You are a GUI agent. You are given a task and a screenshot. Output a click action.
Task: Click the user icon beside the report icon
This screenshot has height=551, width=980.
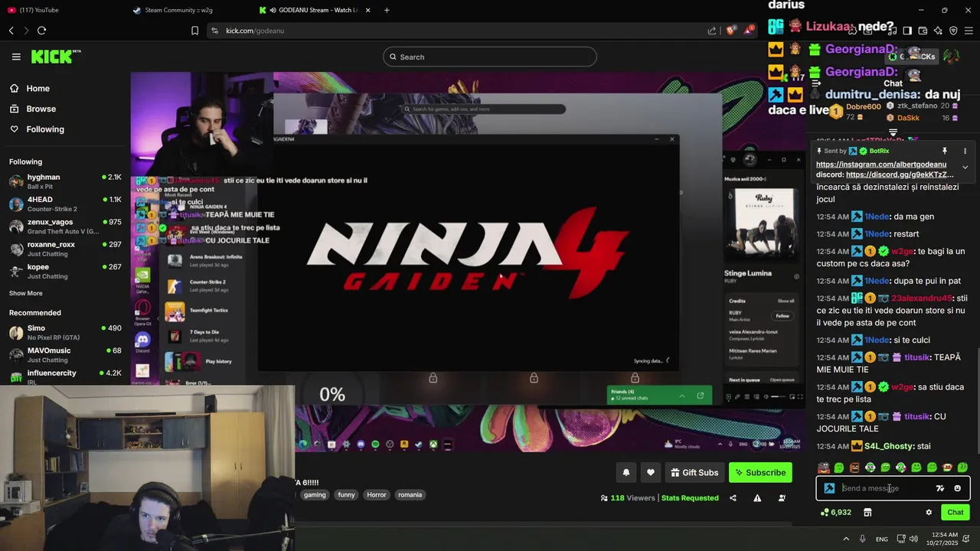(x=782, y=498)
